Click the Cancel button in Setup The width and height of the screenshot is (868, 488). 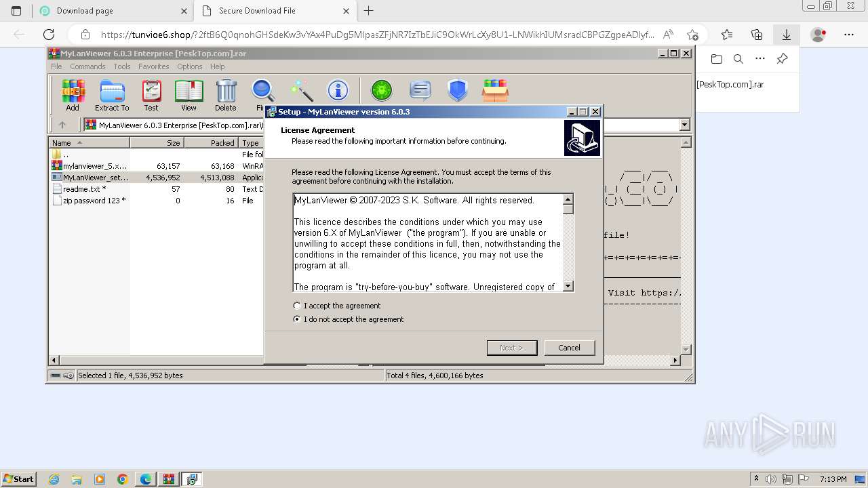coord(570,348)
